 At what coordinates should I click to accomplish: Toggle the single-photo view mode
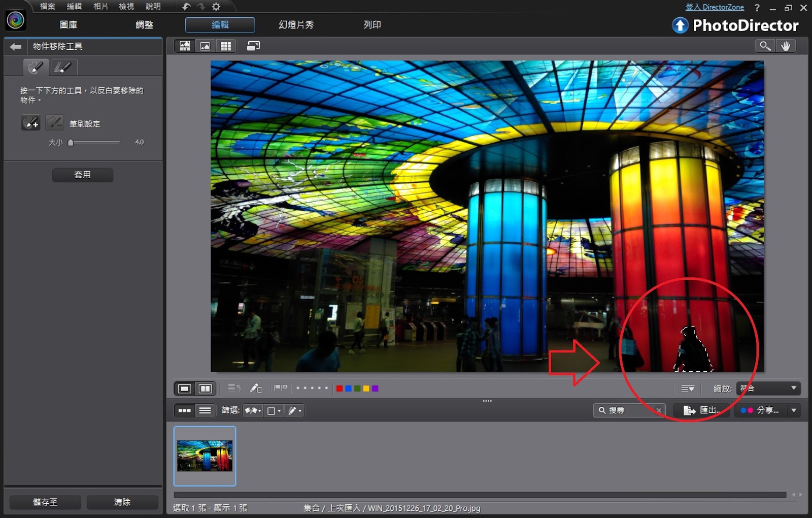point(185,388)
